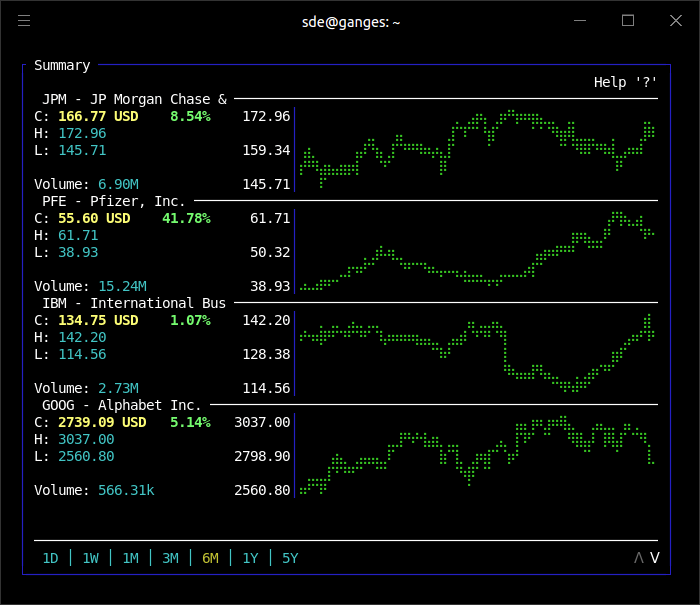Click PFE current price 55.60 USD
Viewport: 700px width, 605px height.
94,218
